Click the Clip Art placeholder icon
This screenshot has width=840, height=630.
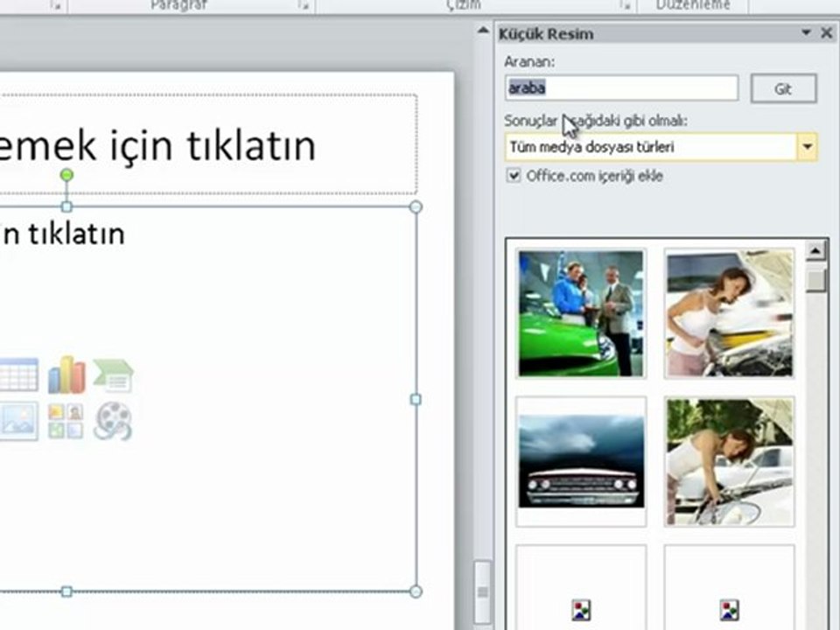66,421
